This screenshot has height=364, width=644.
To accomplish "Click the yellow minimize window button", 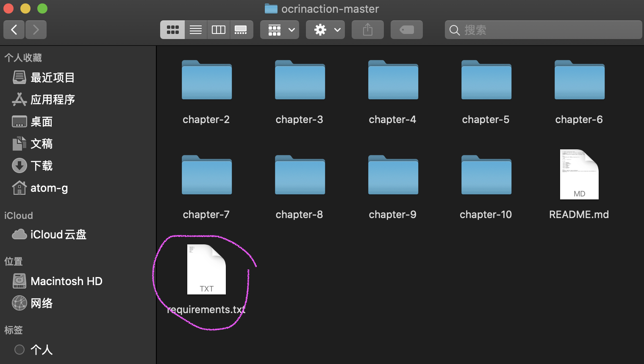I will pyautogui.click(x=25, y=8).
